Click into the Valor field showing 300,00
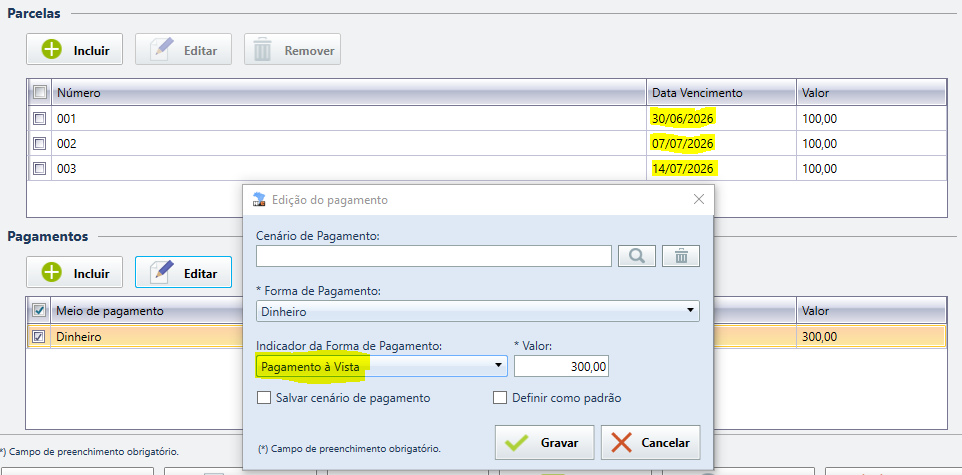Image resolution: width=962 pixels, height=475 pixels. [562, 366]
